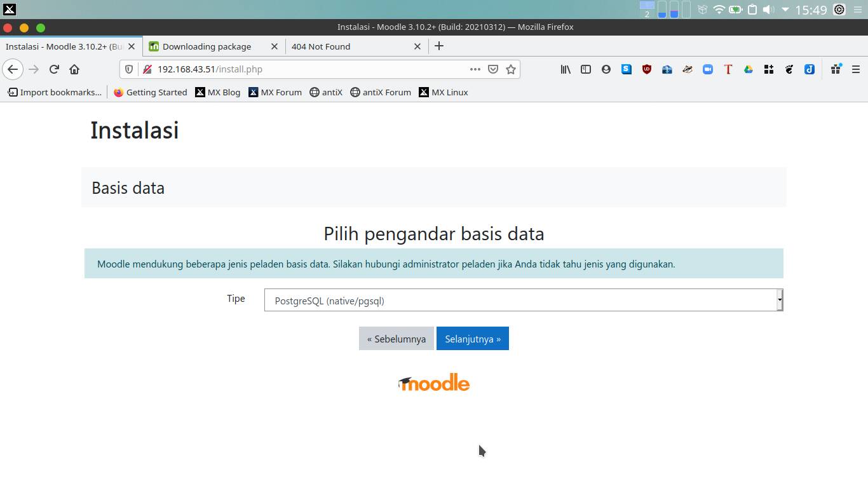Open page actions three-dot menu

(475, 69)
